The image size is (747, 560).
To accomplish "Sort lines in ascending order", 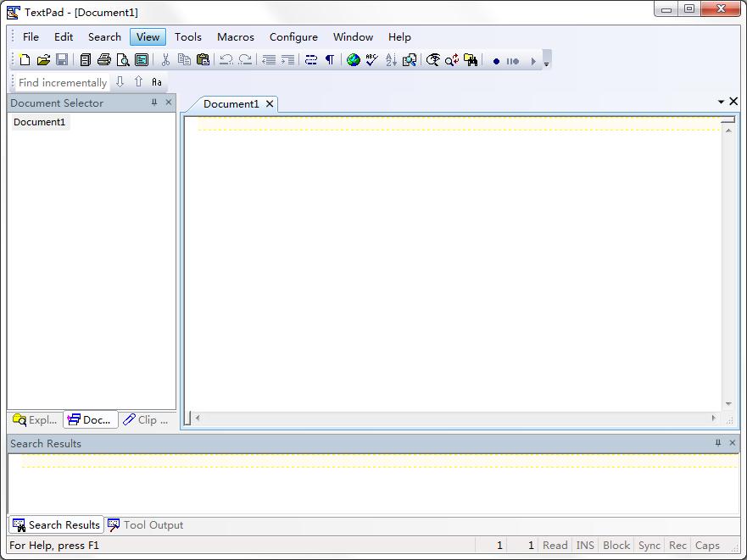I will coord(390,59).
